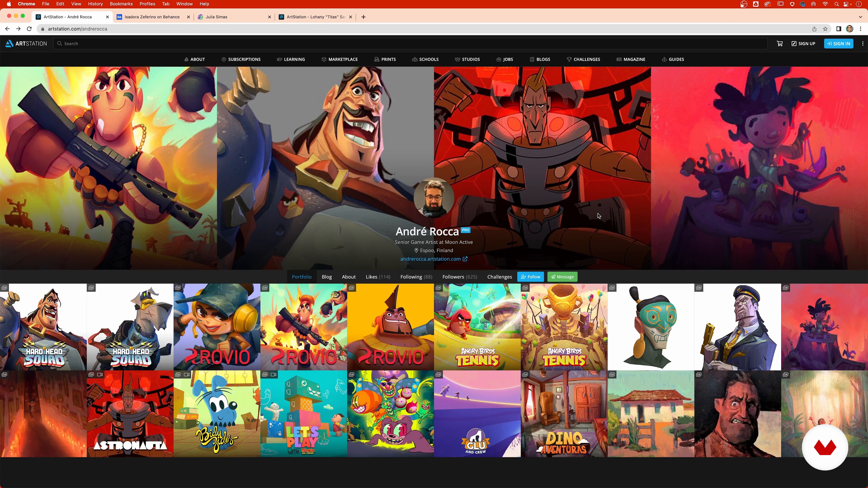Viewport: 868px width, 488px height.
Task: Open the GUIDES page
Action: [673, 59]
